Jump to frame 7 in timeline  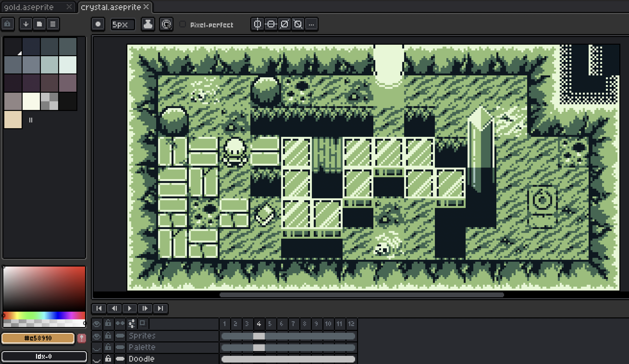293,324
